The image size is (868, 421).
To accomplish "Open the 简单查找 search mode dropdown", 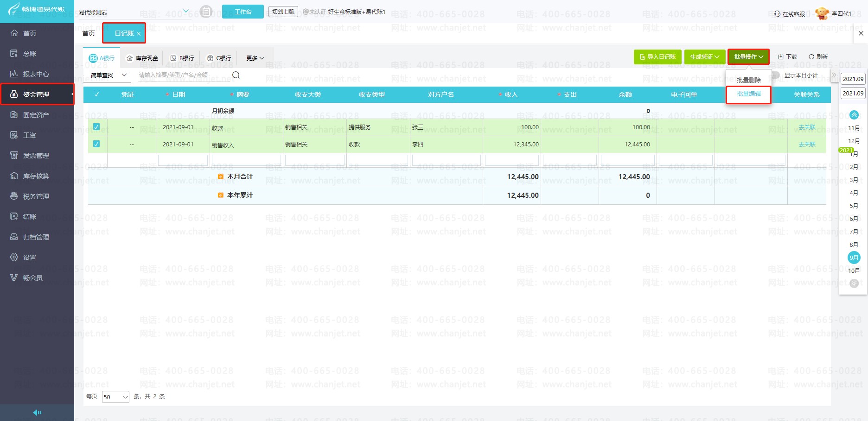I will click(x=109, y=75).
